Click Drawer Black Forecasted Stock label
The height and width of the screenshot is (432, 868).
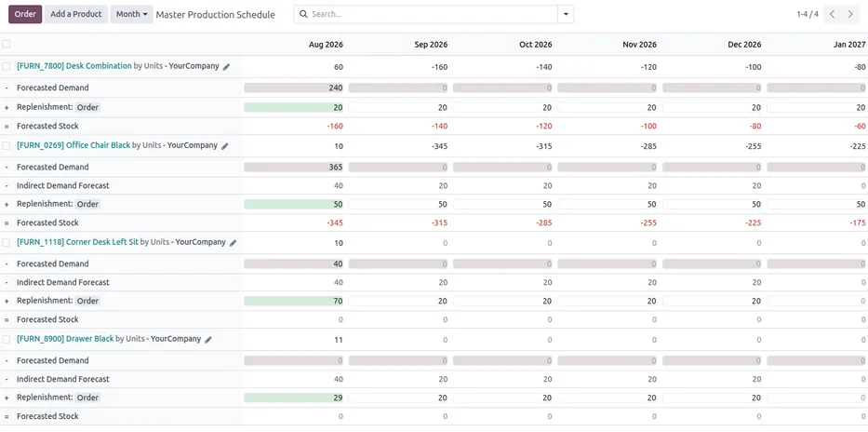click(47, 416)
